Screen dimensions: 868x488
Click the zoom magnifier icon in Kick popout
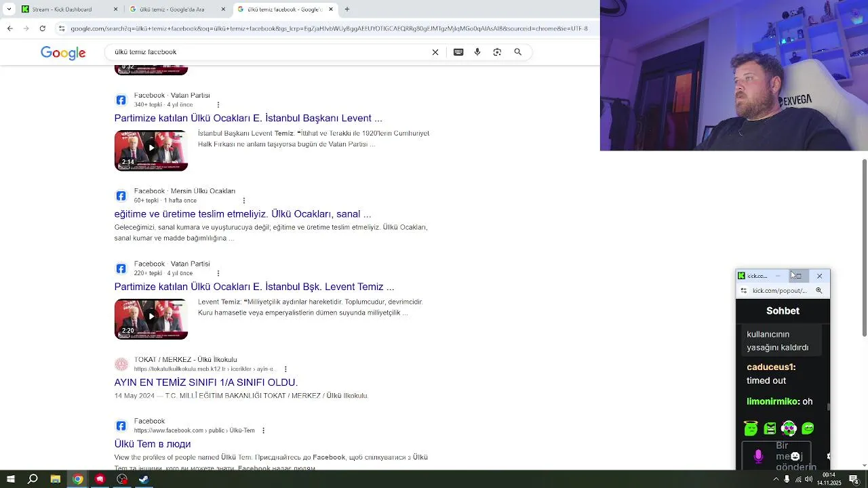click(x=818, y=291)
